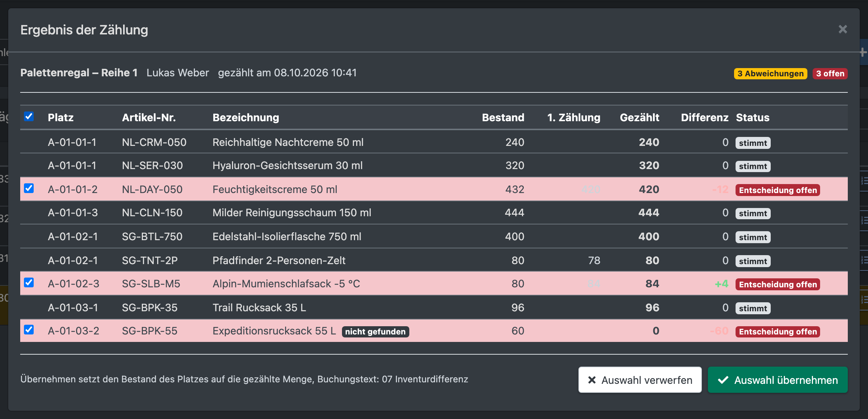Click Platz A-01-03-1 cell
The image size is (868, 419).
point(73,308)
